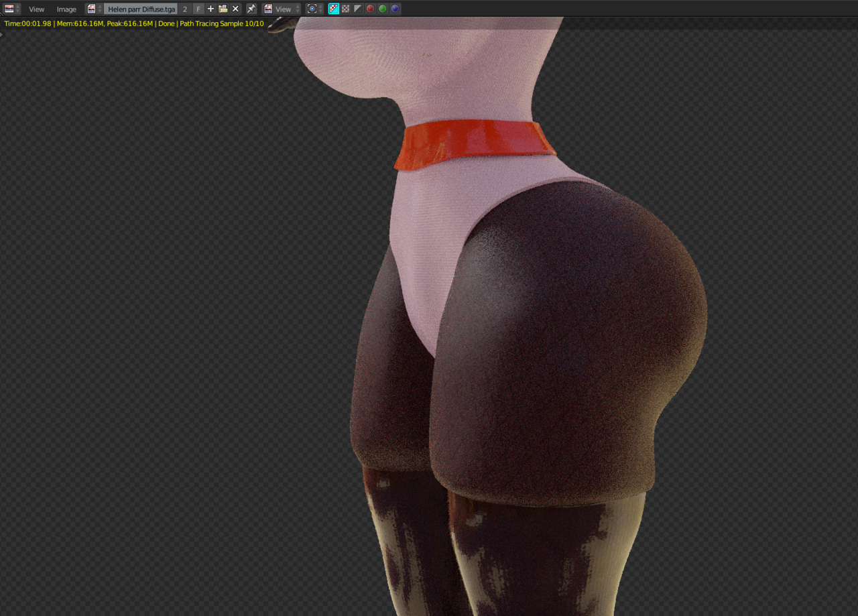Screen dimensions: 858x616
Task: Toggle the fake user F button
Action: coord(198,9)
